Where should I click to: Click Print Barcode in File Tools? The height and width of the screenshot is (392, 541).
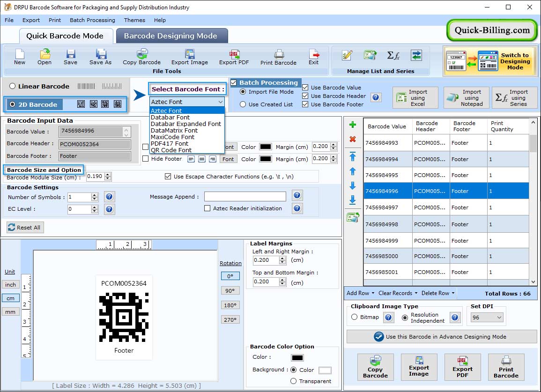point(278,57)
